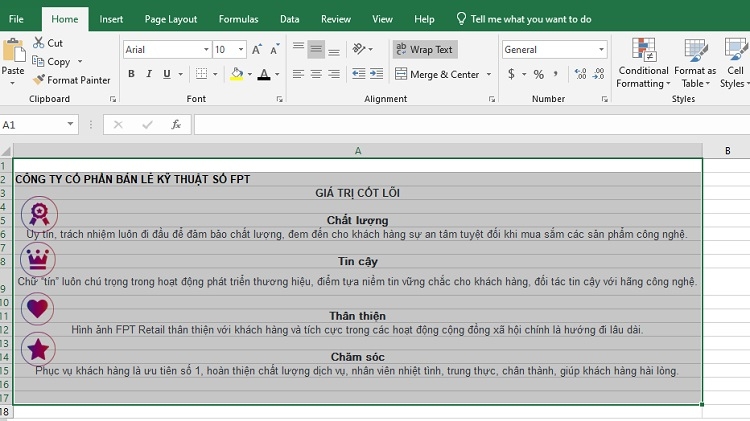Decrease indent

pos(358,74)
